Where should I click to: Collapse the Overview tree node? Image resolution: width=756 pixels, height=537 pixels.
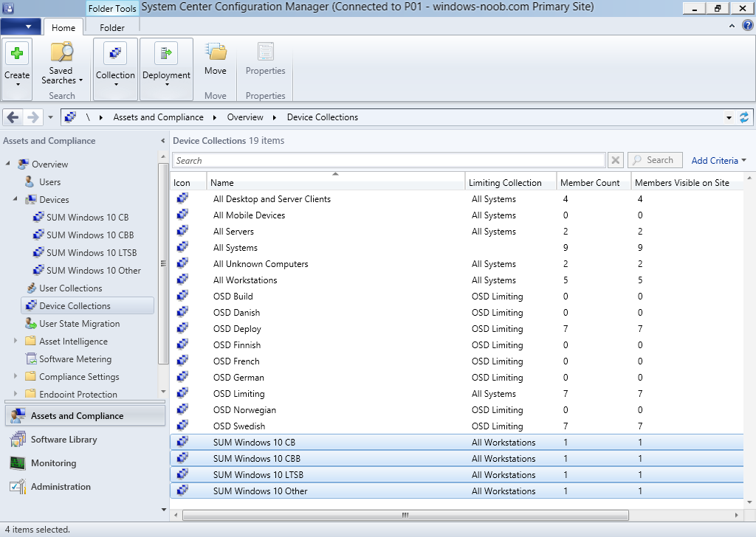[x=7, y=163]
